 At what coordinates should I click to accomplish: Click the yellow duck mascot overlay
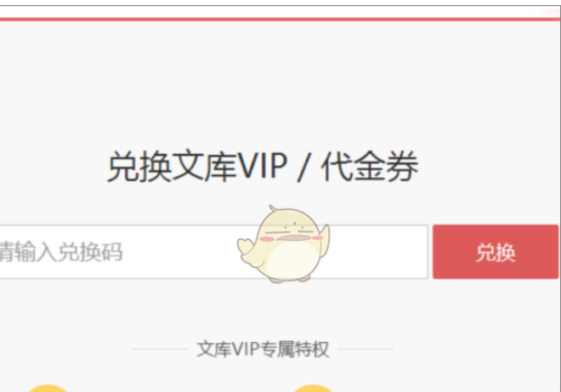(x=283, y=244)
